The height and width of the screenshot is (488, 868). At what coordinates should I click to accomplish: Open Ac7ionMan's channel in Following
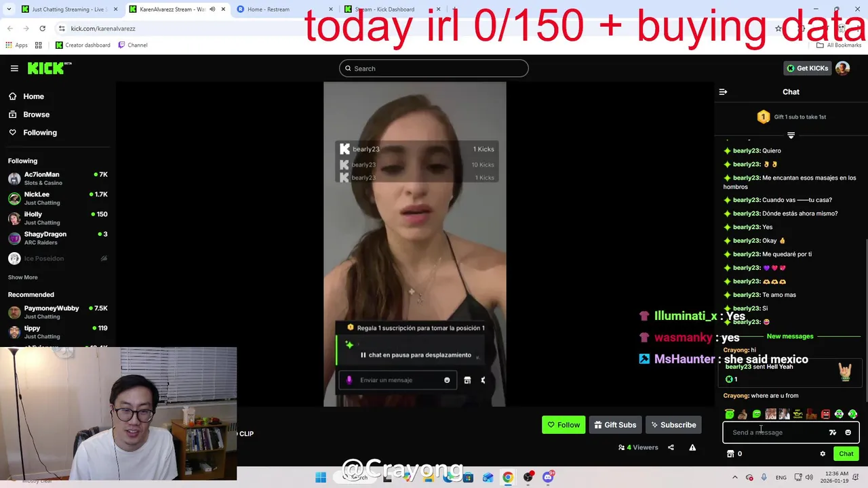pos(58,178)
